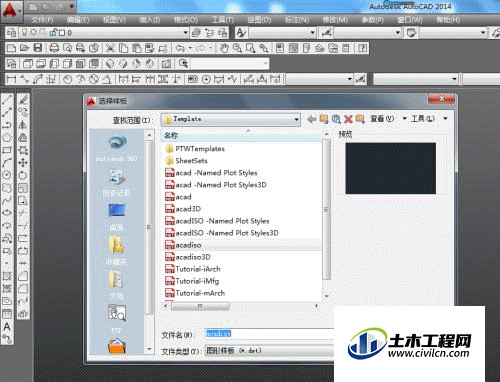Select the Circle draw tool
The height and width of the screenshot is (382, 500).
7,175
